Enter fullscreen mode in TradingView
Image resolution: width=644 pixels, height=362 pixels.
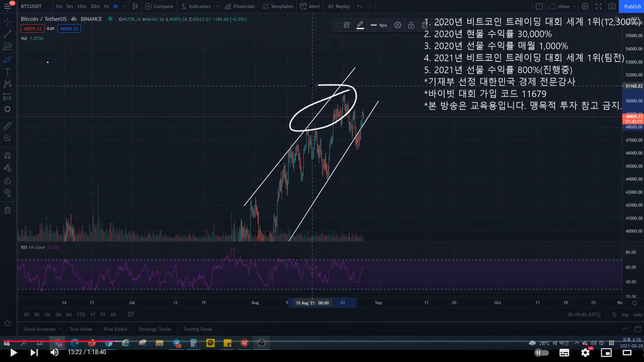[x=599, y=6]
